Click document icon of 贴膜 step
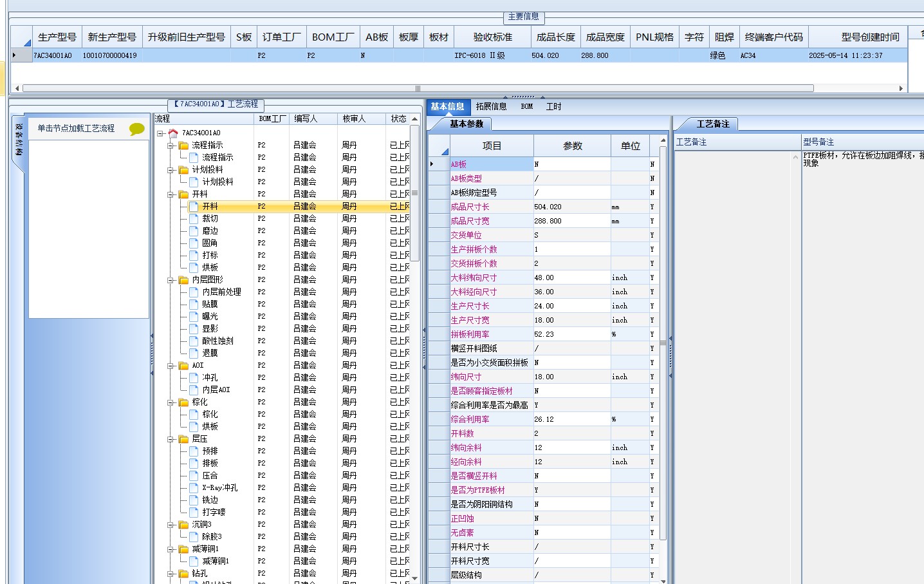924x584 pixels. point(194,305)
